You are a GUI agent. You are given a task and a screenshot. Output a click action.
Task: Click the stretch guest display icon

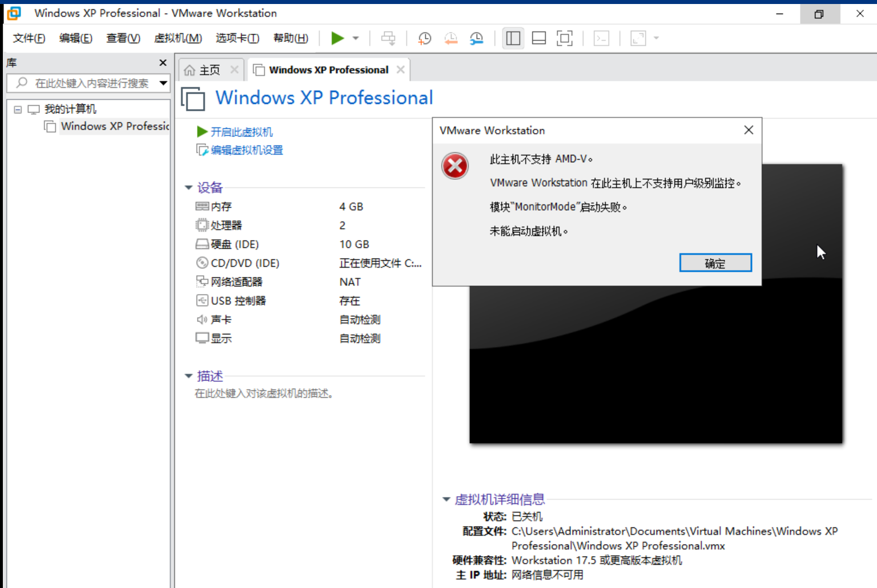(638, 38)
